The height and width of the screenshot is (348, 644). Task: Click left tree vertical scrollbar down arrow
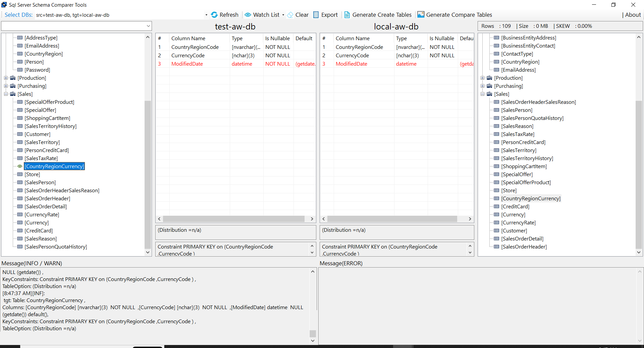(x=148, y=252)
